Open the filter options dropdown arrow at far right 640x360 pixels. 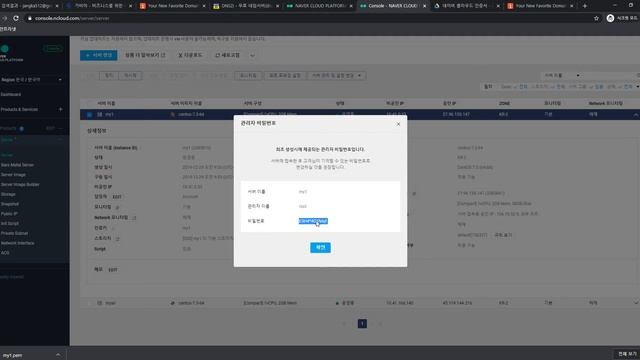pos(637,87)
